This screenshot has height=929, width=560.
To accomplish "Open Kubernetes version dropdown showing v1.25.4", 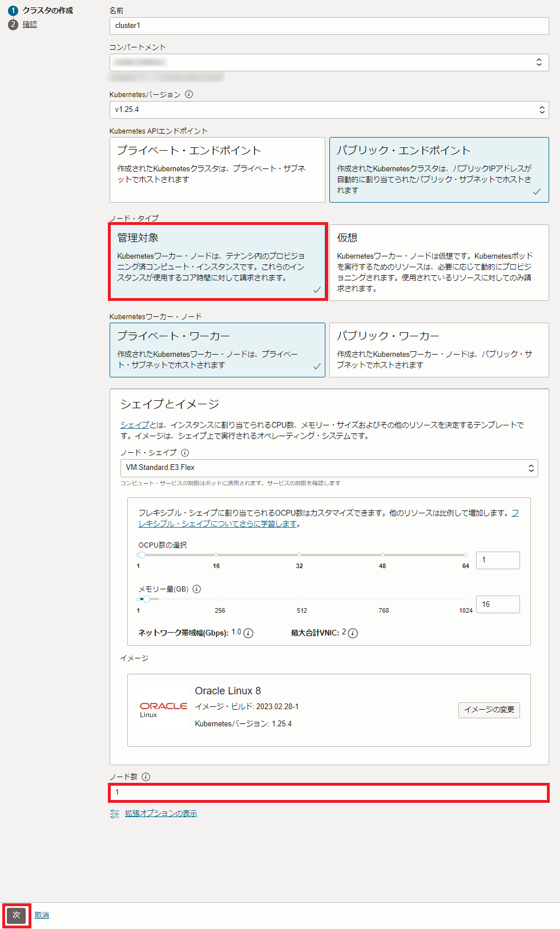I will pos(329,110).
